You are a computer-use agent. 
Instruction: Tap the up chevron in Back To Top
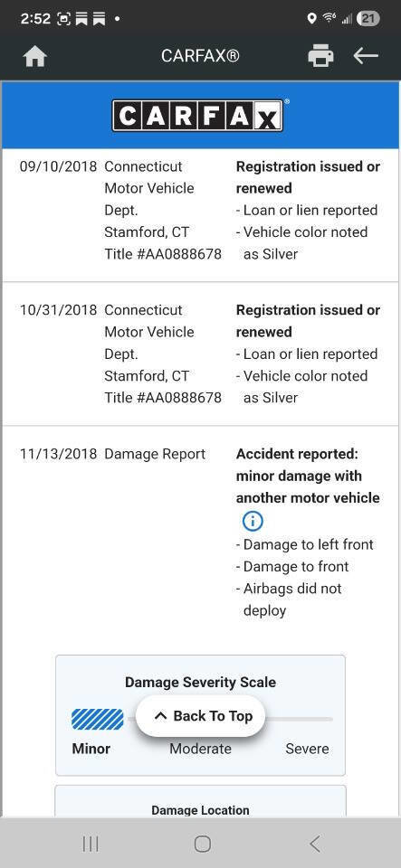point(160,716)
